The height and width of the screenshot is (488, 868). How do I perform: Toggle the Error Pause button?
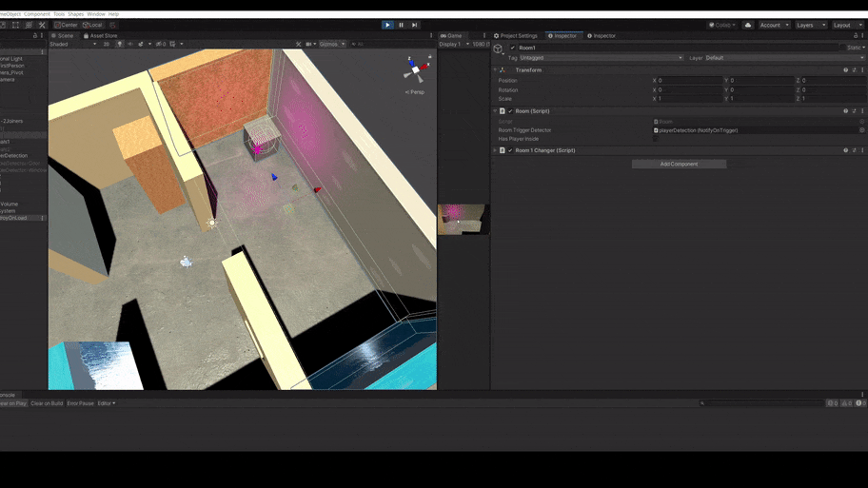coord(80,403)
